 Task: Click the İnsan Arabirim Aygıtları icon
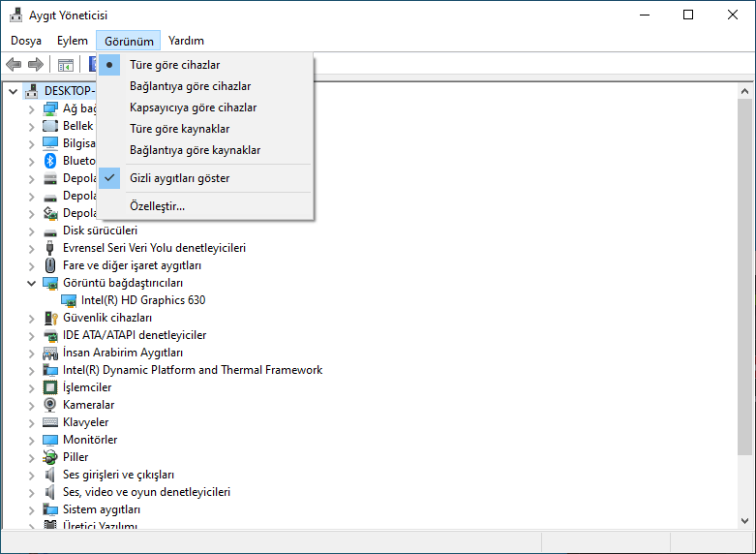[50, 354]
